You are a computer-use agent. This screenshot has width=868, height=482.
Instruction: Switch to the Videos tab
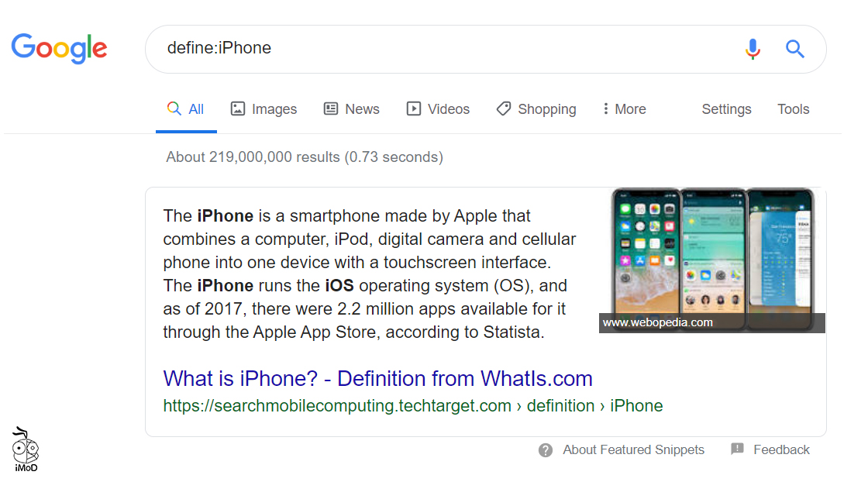[x=448, y=109]
